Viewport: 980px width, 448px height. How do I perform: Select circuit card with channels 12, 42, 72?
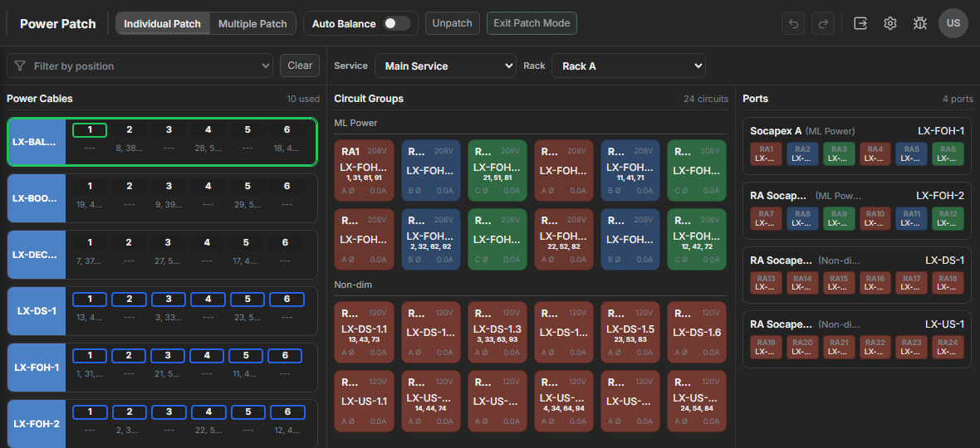697,239
